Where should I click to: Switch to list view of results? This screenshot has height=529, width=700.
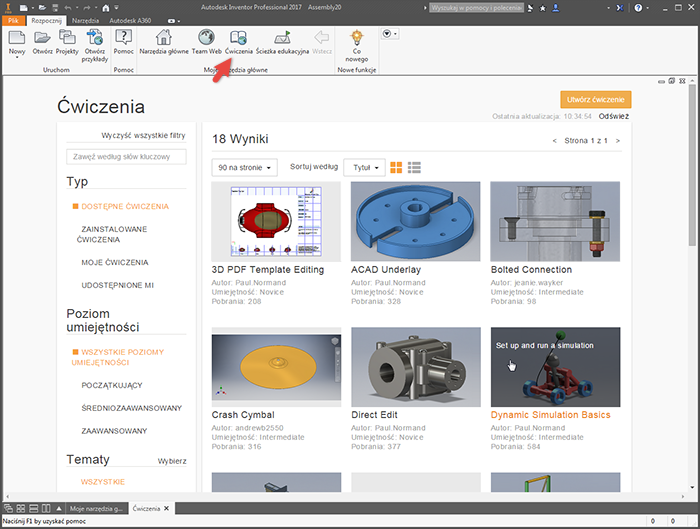click(414, 167)
